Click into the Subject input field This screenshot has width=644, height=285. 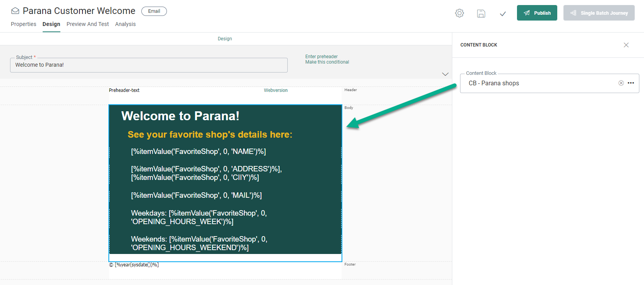coord(149,65)
